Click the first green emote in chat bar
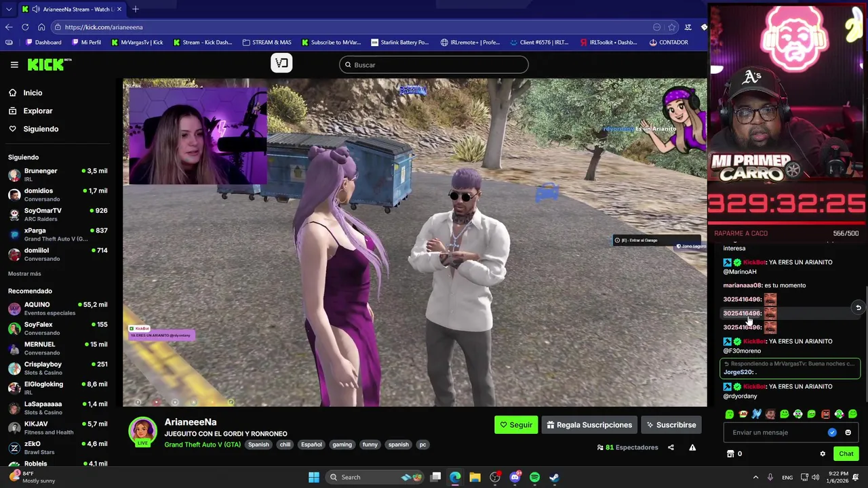 click(729, 414)
